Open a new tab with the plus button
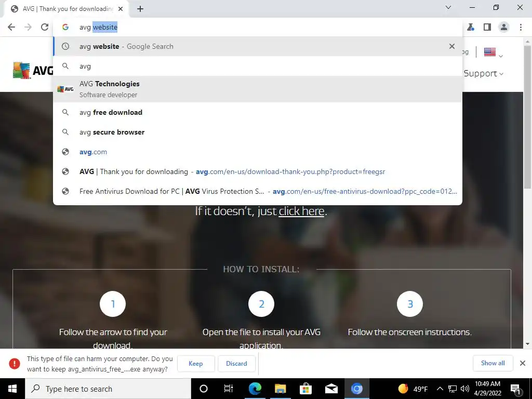Viewport: 532px width, 399px height. point(140,9)
